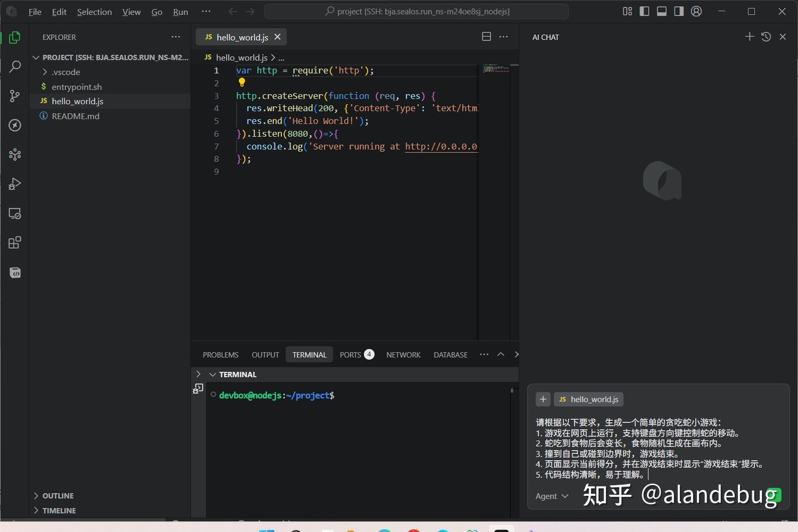This screenshot has width=798, height=532.
Task: Open the Agent mode dropdown in AI Chat
Action: (x=551, y=496)
